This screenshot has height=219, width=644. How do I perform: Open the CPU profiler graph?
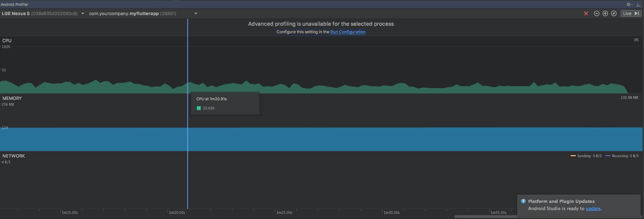[308, 69]
